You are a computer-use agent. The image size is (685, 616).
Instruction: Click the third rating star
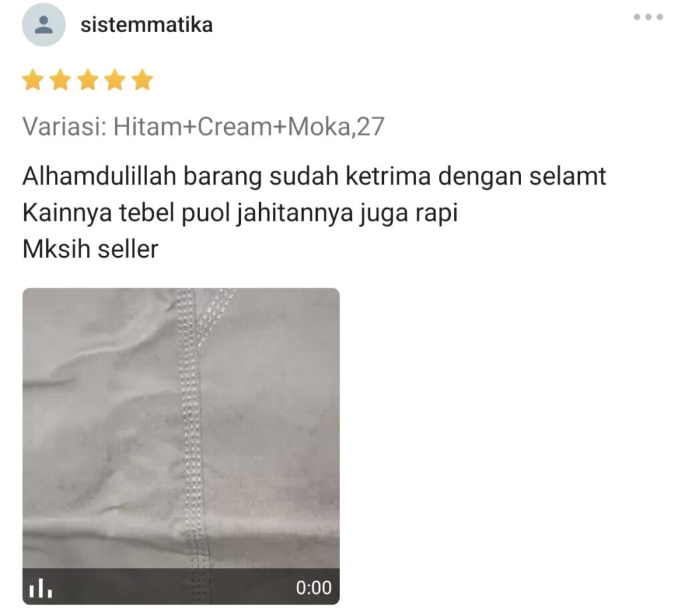[88, 80]
